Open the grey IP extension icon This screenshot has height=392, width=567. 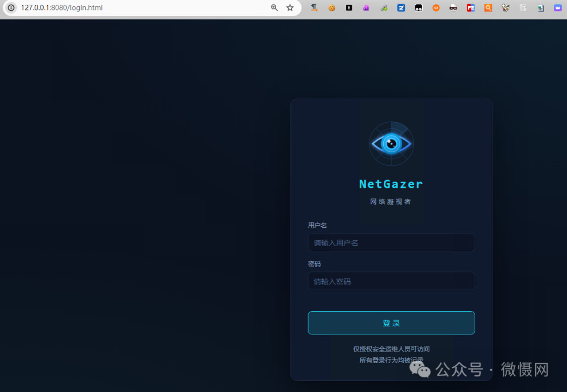click(x=523, y=7)
